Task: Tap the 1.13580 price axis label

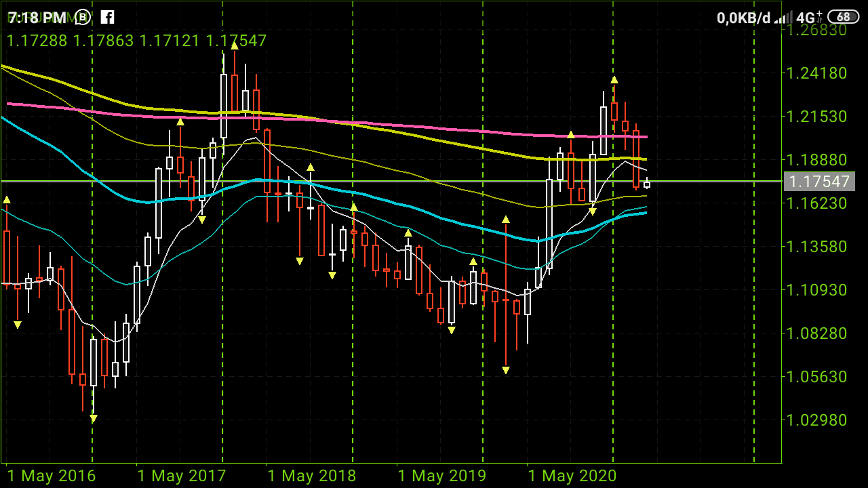Action: [x=817, y=247]
